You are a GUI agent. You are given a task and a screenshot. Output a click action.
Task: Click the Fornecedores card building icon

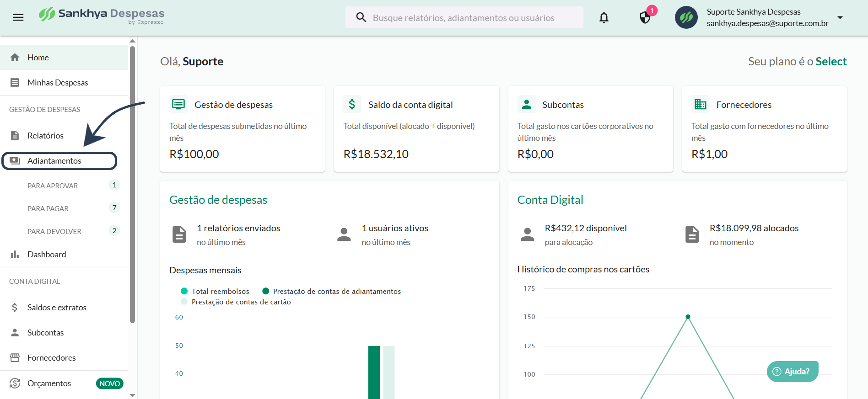tap(701, 104)
